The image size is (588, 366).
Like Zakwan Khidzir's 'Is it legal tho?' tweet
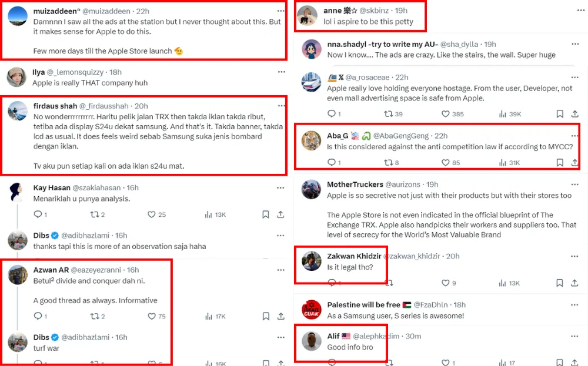point(446,283)
